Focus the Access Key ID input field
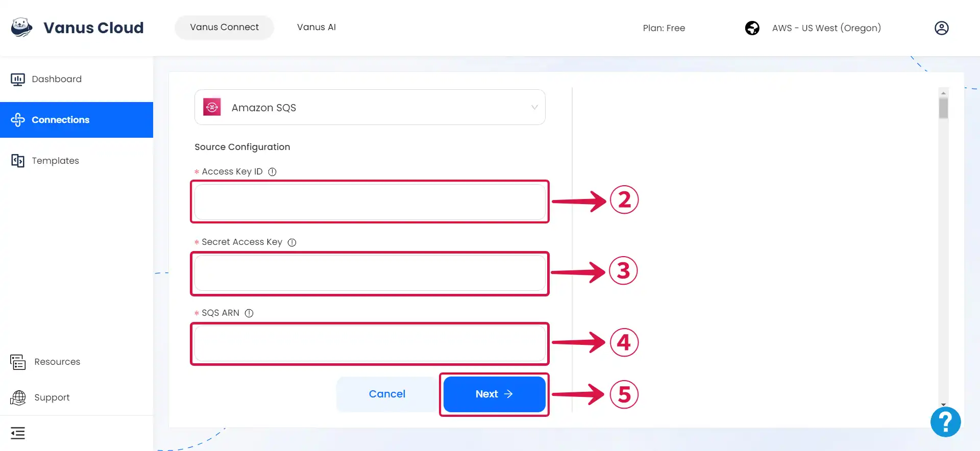980x451 pixels. tap(370, 202)
